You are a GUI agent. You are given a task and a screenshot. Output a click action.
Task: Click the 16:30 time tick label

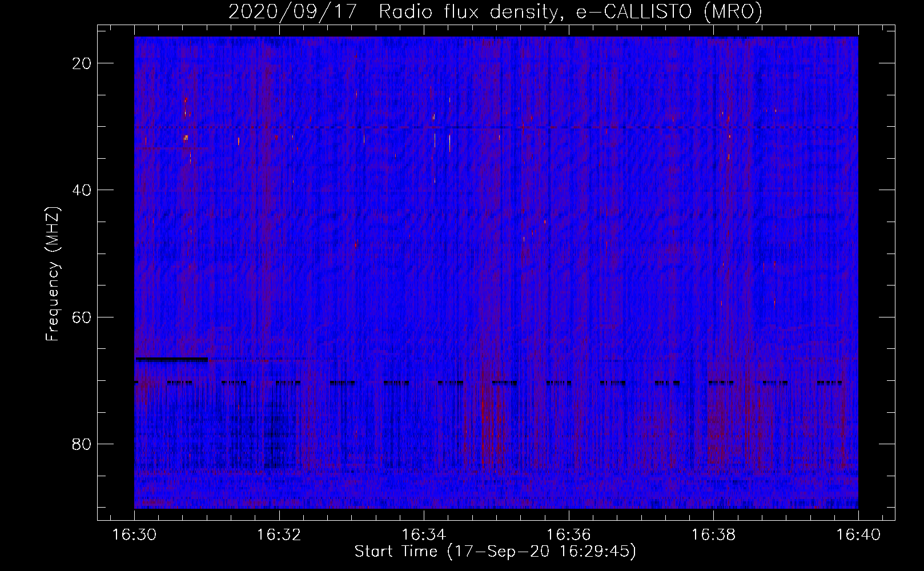(x=134, y=535)
